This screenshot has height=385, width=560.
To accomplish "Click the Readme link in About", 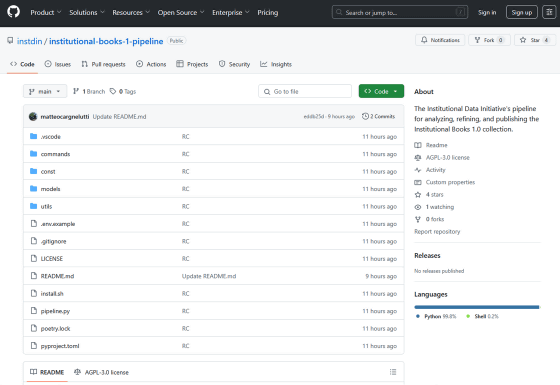I will pyautogui.click(x=431, y=145).
